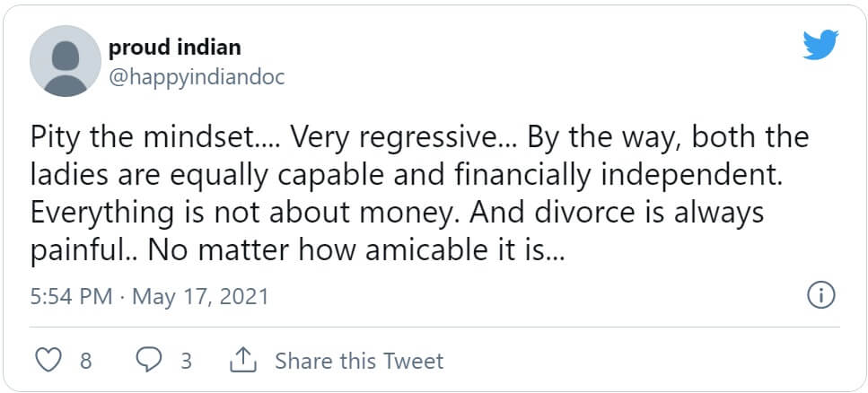Click the gray default profile avatar
This screenshot has height=393, width=868.
click(x=65, y=61)
